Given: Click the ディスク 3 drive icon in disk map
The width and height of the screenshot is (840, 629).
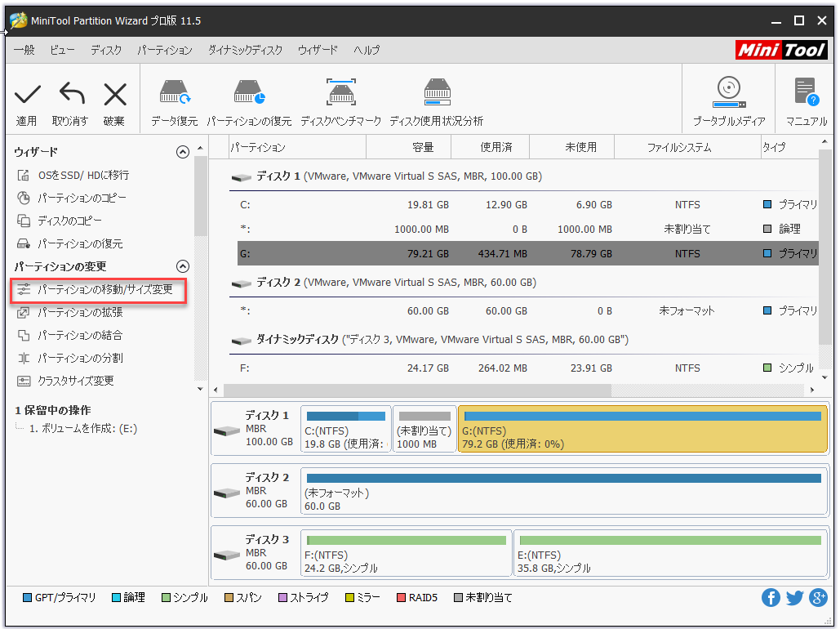Looking at the screenshot, I should [227, 555].
